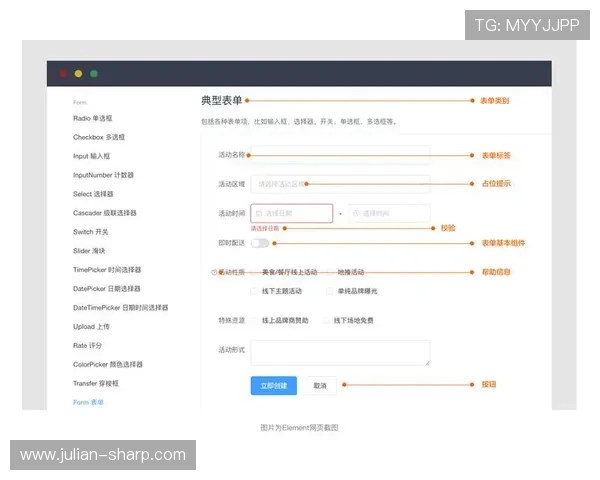Open the 选择时间 time picker field
Viewport: 600px width, 480px height.
[389, 213]
